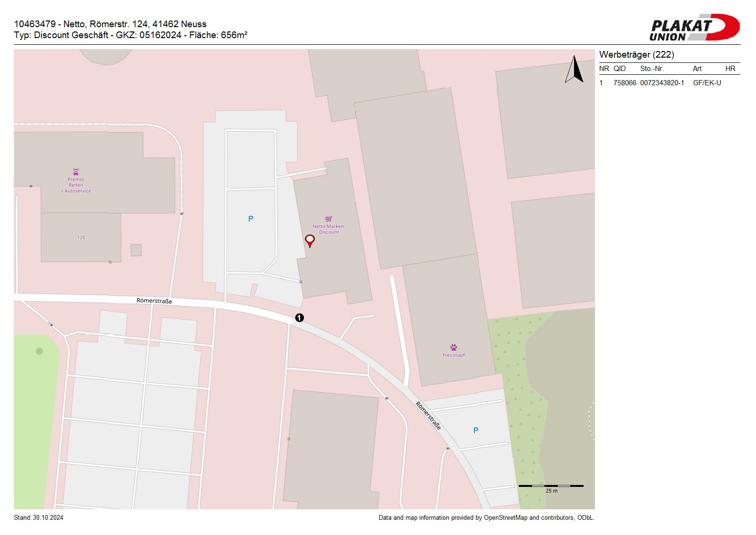The width and height of the screenshot is (756, 535).
Task: Click the Art column header
Action: (x=697, y=69)
